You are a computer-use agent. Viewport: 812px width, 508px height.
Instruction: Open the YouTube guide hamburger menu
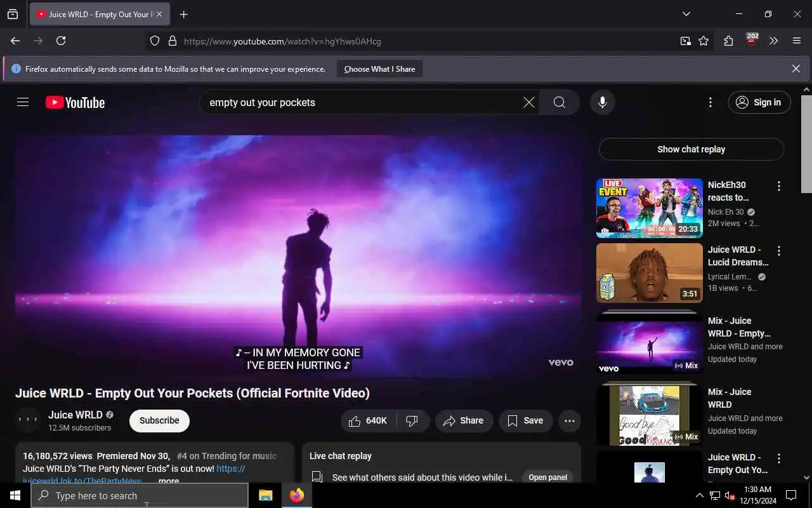tap(23, 102)
